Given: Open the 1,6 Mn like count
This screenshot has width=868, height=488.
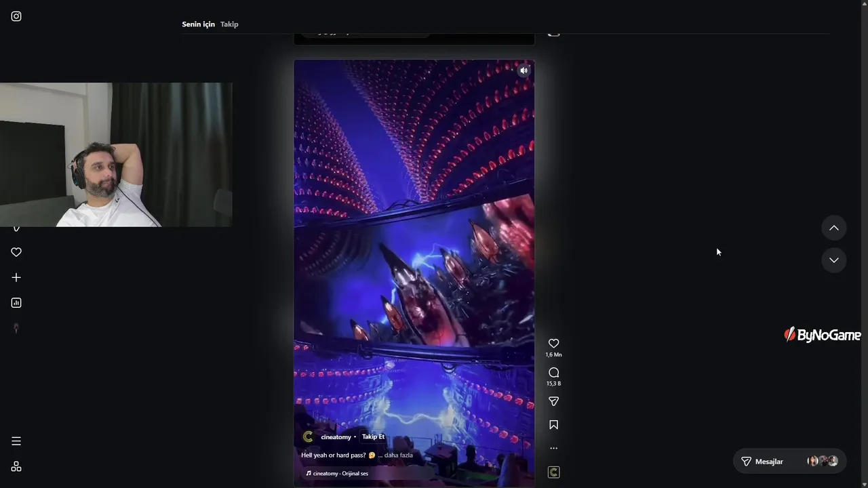Looking at the screenshot, I should coord(553,355).
